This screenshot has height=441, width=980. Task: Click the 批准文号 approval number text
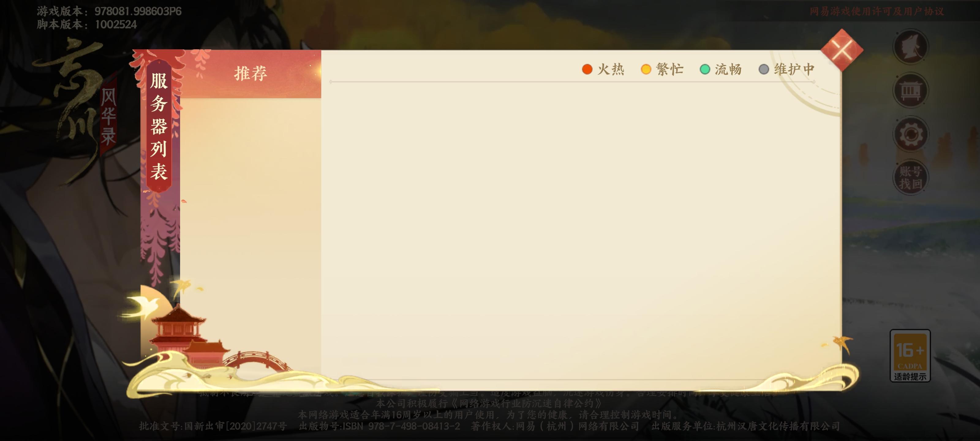coord(213,426)
